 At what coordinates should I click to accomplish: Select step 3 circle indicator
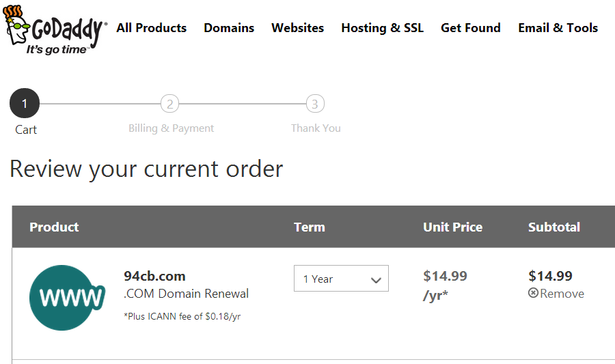315,104
